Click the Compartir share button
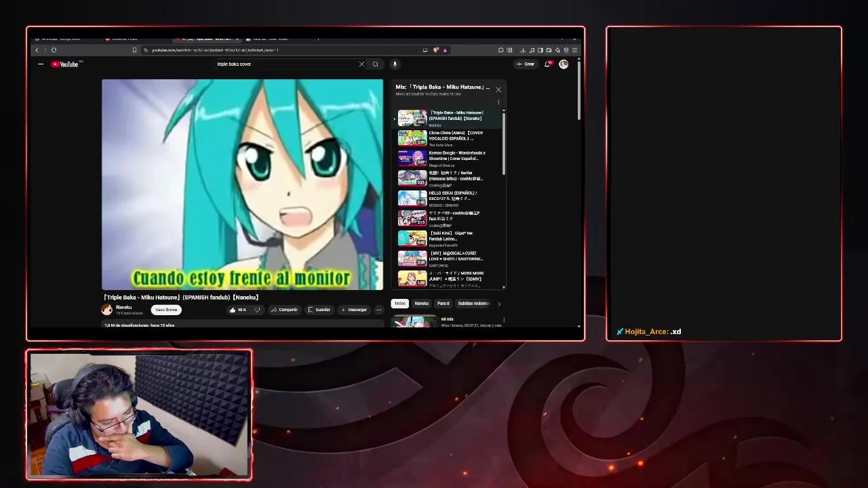868x488 pixels. (284, 310)
